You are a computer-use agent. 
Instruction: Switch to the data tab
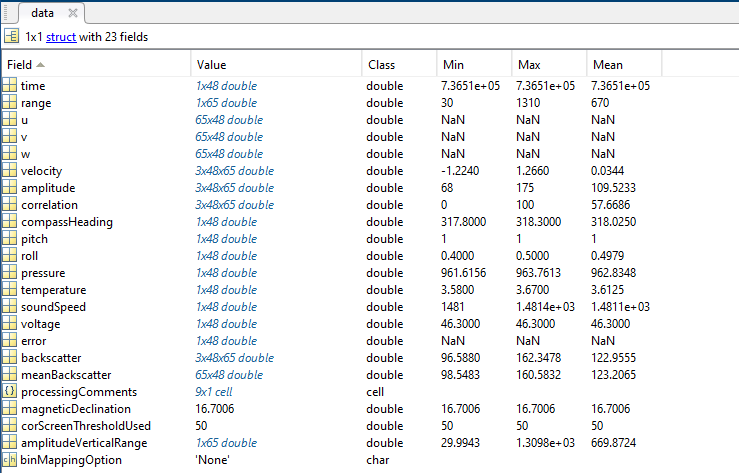click(42, 13)
